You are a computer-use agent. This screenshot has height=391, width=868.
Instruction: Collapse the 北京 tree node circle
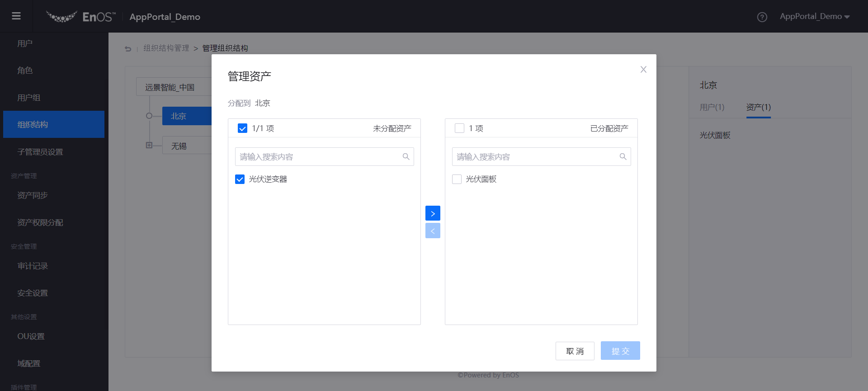coord(149,116)
